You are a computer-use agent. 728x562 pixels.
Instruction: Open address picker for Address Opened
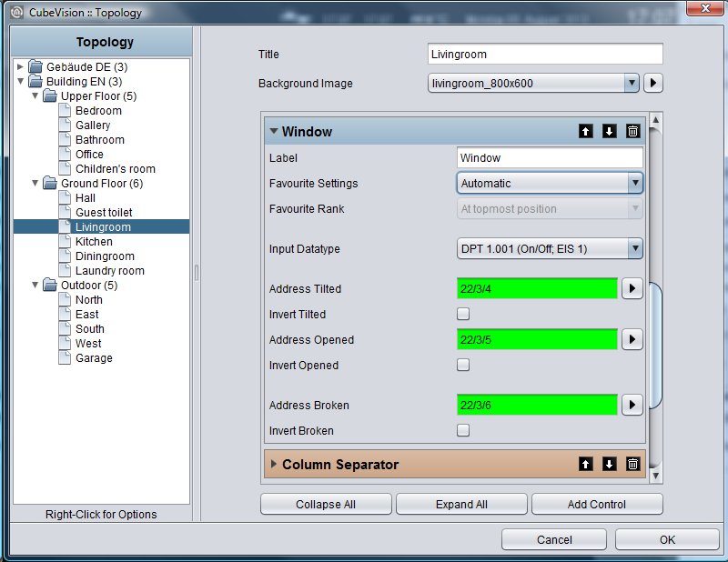[x=632, y=339]
